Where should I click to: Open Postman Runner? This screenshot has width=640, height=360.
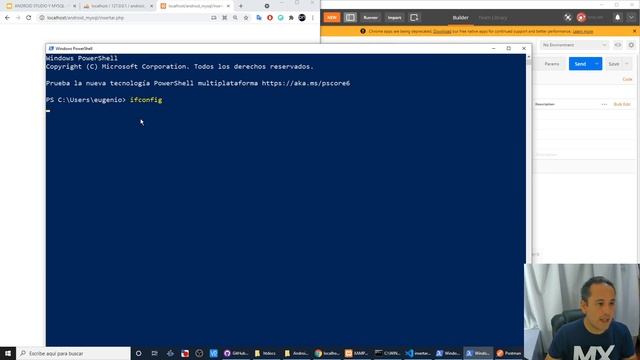tap(370, 18)
